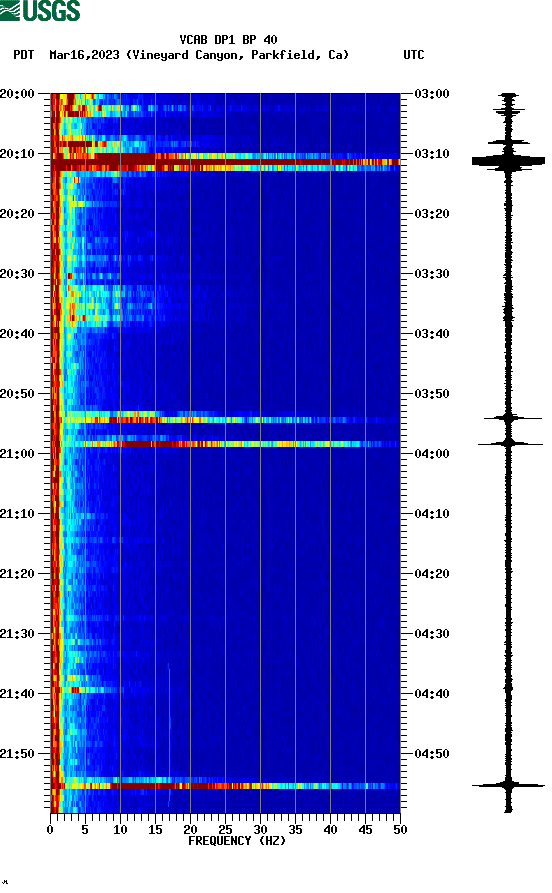Click the '45' frequency axis tick label

365,830
